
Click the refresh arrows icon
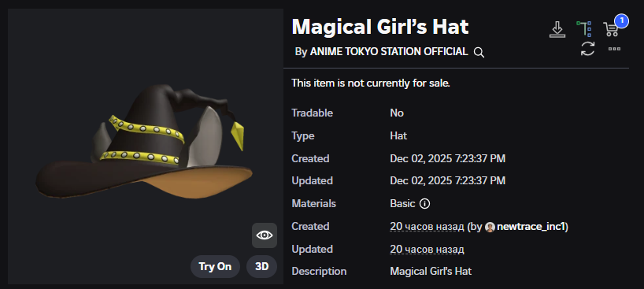click(588, 49)
